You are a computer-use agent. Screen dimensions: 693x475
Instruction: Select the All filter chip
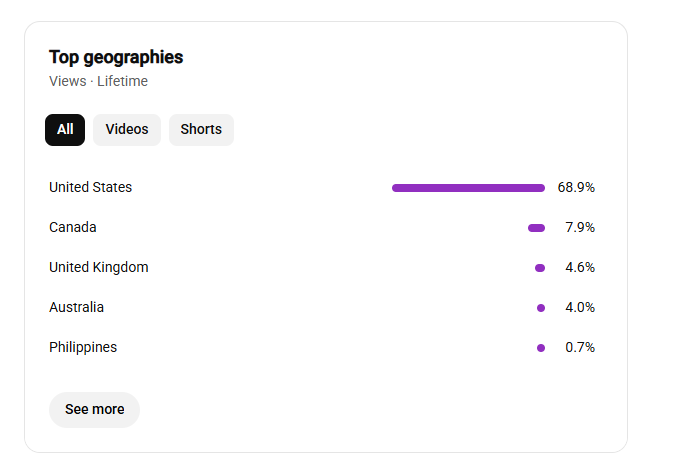coord(65,130)
